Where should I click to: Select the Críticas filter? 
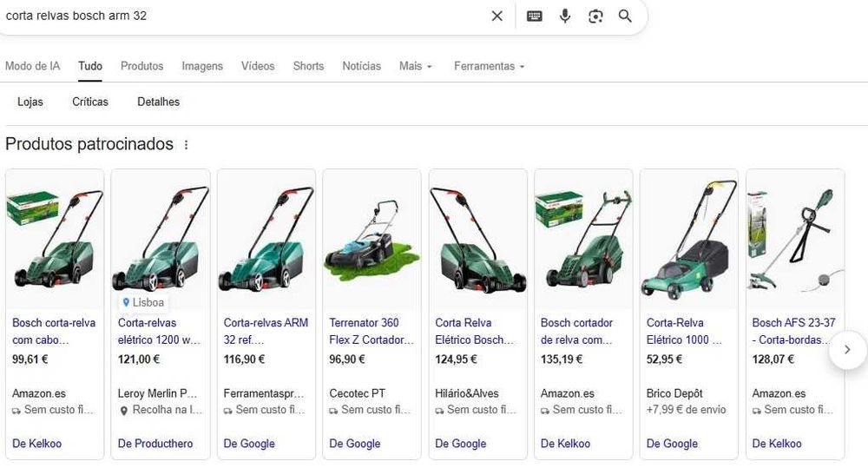click(90, 102)
